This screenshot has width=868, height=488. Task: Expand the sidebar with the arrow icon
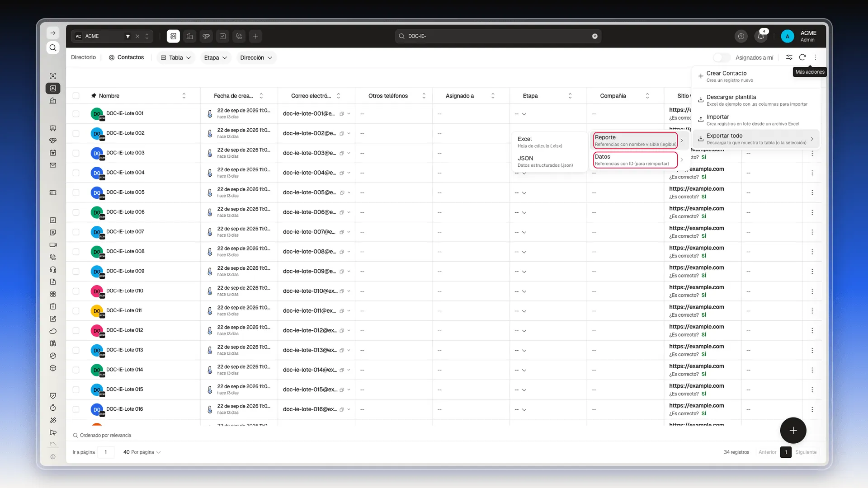pos(53,33)
